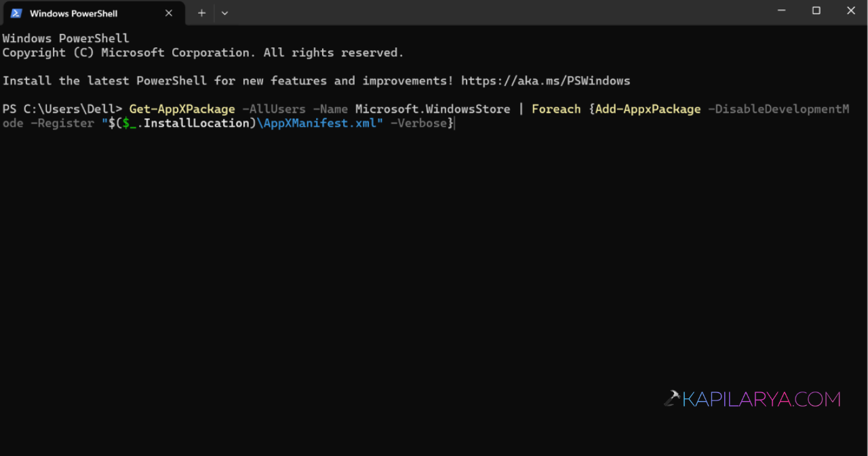
Task: Click the InstallLocation text
Action: click(x=197, y=123)
